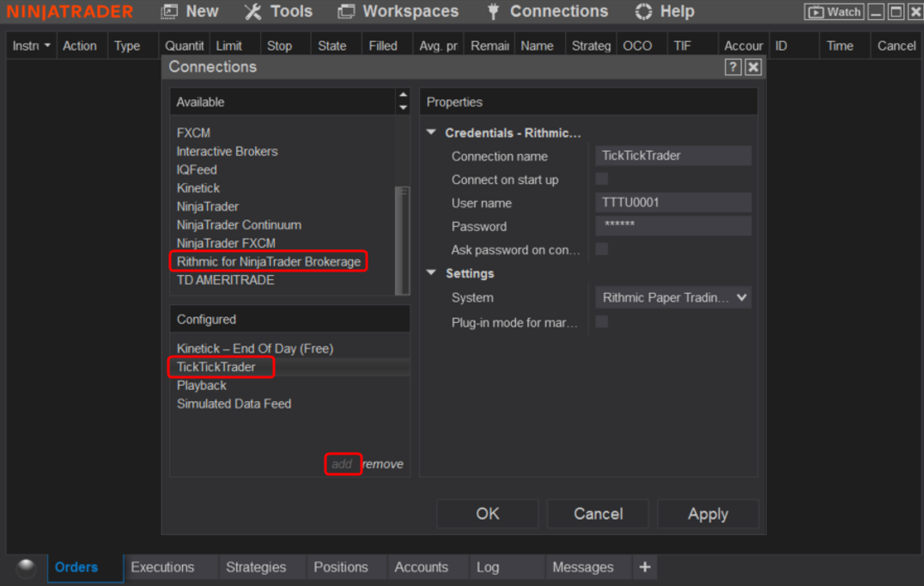
Task: Select Kinetick in Available list
Action: 198,188
